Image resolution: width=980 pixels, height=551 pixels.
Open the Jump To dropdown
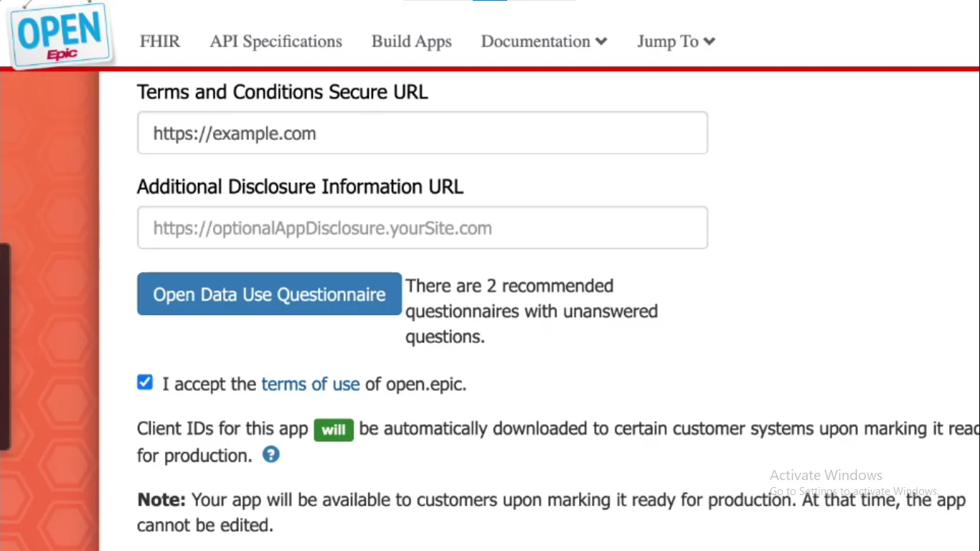676,42
